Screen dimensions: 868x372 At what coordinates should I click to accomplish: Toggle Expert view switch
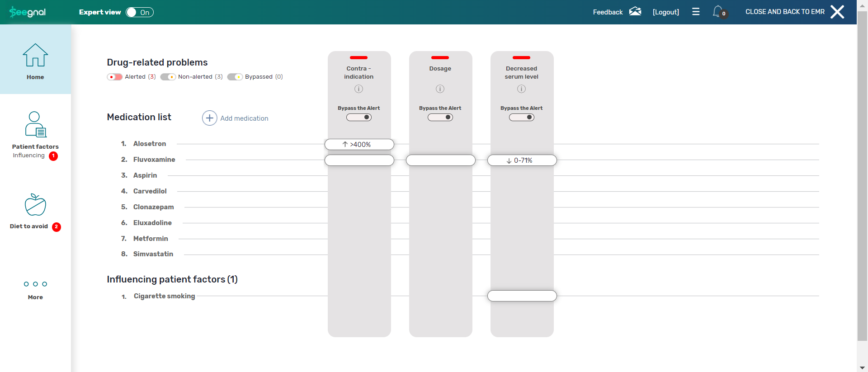pyautogui.click(x=140, y=12)
